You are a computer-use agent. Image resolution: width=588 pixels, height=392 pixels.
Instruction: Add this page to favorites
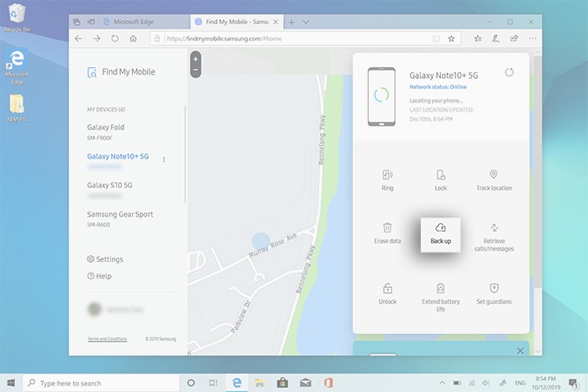[x=452, y=39]
